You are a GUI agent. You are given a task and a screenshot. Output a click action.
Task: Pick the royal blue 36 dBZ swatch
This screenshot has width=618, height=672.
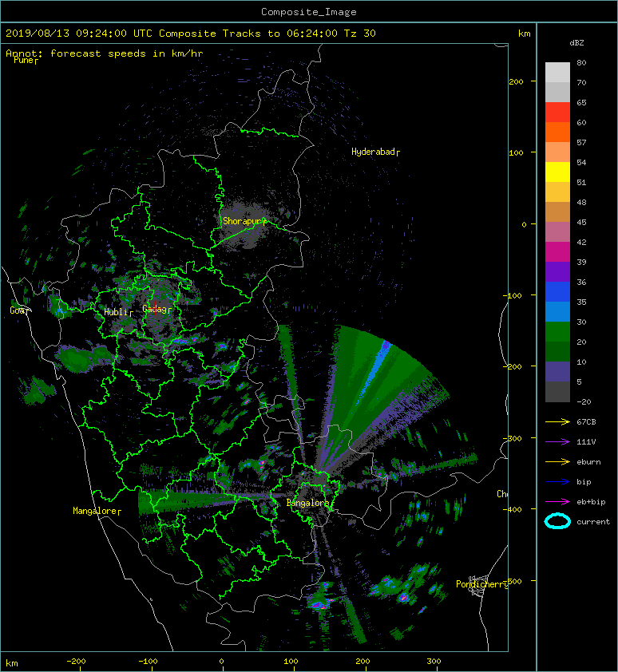click(x=557, y=292)
